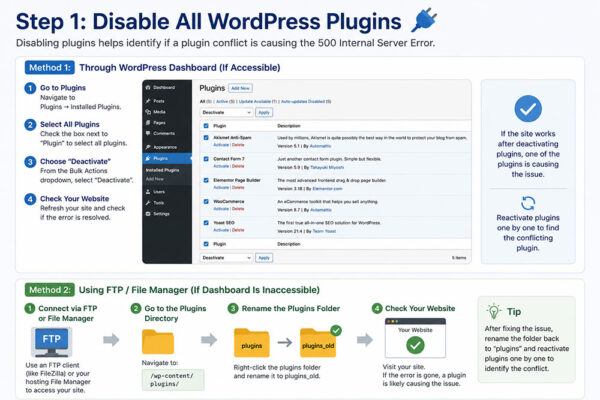Click the top Apply button
Image resolution: width=600 pixels, height=400 pixels.
[x=264, y=113]
